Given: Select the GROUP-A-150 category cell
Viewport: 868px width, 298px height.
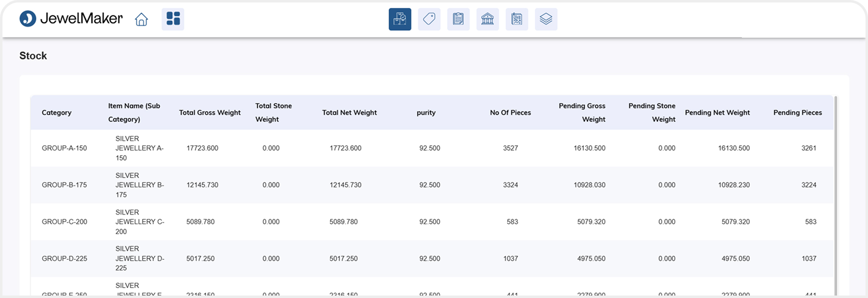Looking at the screenshot, I should pyautogui.click(x=65, y=148).
